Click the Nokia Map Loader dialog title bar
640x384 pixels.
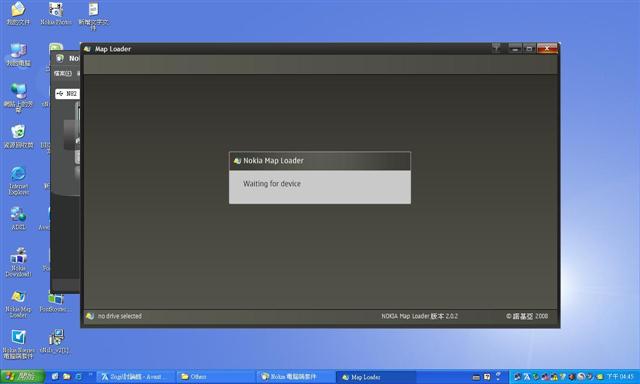(x=320, y=161)
